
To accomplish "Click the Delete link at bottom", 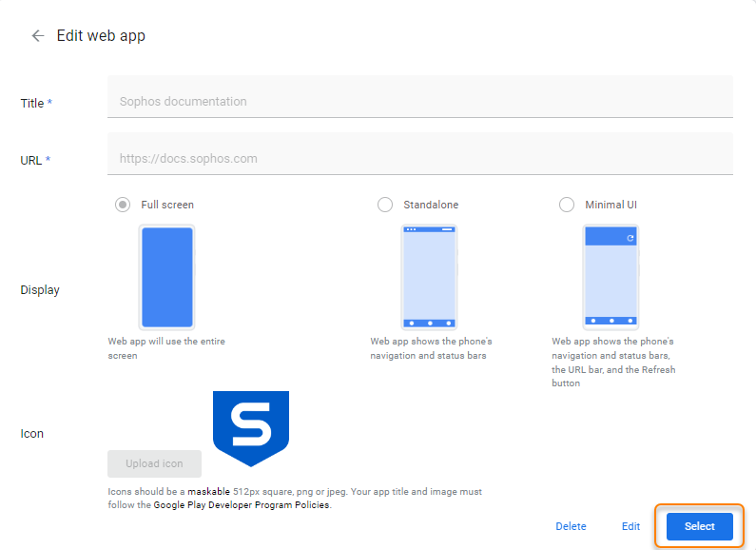I will [571, 526].
